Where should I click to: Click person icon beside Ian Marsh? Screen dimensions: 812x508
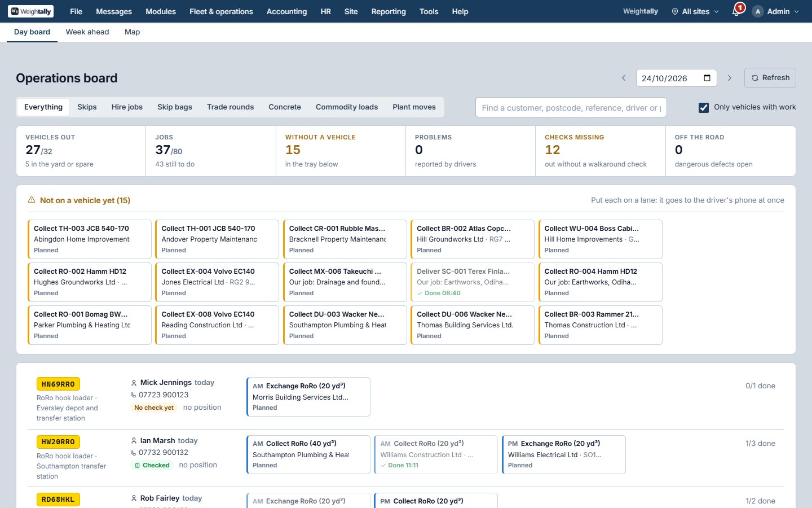[134, 441]
